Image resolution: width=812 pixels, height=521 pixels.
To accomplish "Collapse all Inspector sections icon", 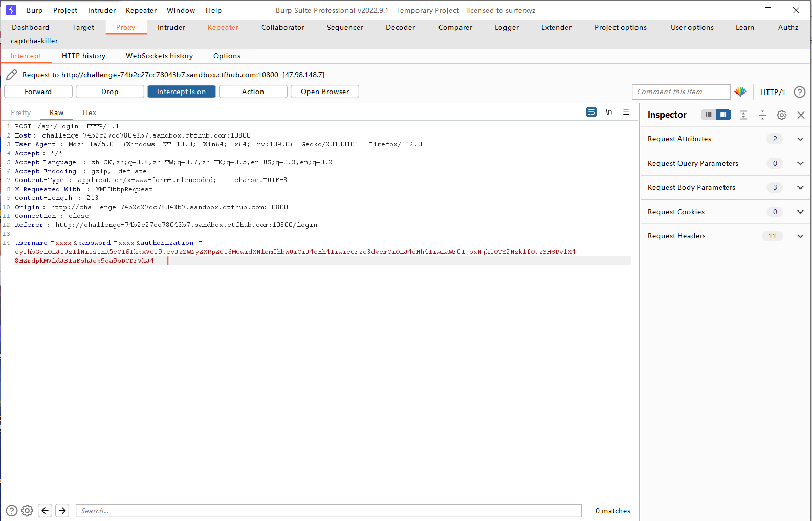I will coord(762,115).
